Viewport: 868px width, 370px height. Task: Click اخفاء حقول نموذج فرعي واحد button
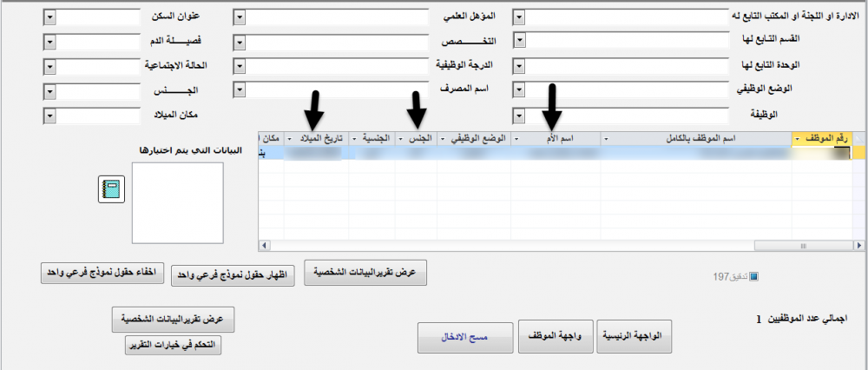coord(102,273)
